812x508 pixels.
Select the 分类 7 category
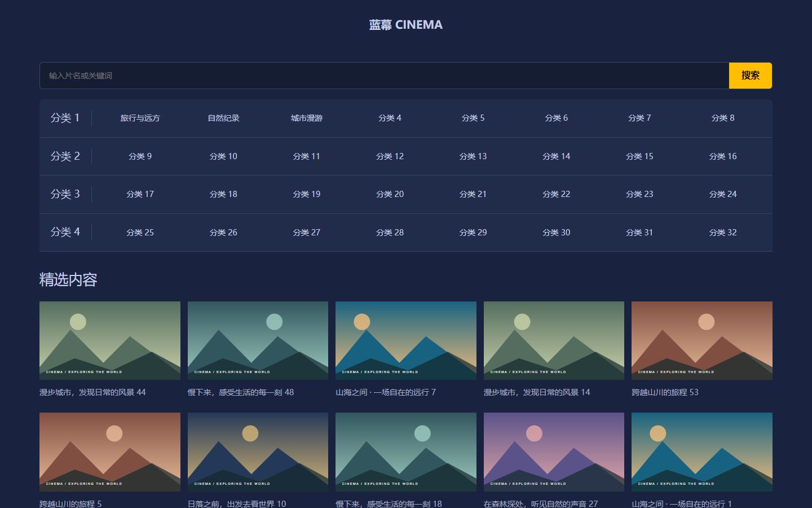pyautogui.click(x=639, y=118)
